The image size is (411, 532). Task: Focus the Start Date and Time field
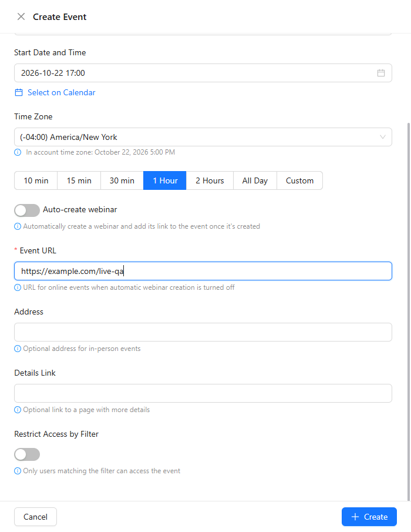(x=203, y=73)
